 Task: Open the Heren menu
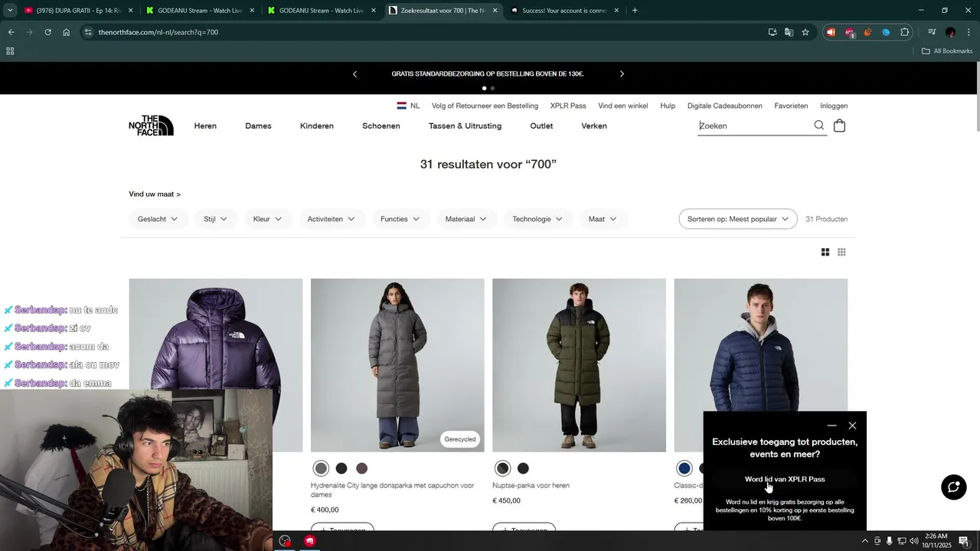[205, 126]
